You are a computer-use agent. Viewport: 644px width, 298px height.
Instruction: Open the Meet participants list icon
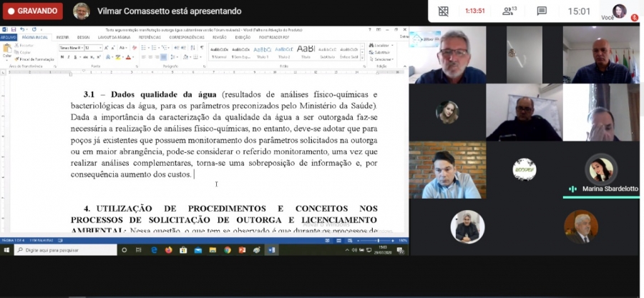click(509, 11)
